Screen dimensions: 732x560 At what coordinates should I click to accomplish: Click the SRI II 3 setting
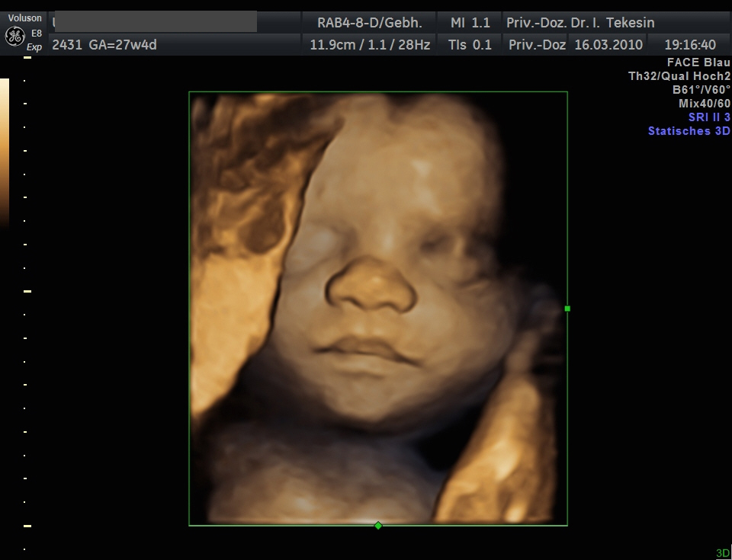click(x=709, y=117)
